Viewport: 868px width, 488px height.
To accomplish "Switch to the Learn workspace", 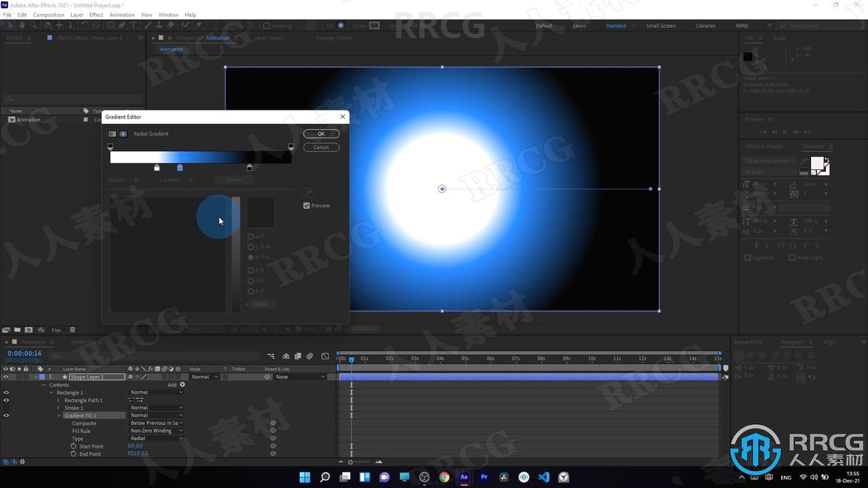I will (579, 26).
